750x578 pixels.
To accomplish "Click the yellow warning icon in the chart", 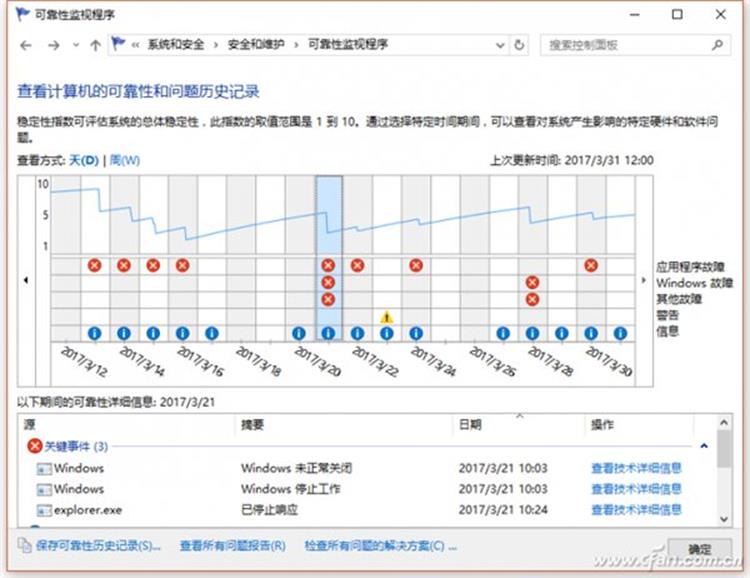I will coord(387,317).
